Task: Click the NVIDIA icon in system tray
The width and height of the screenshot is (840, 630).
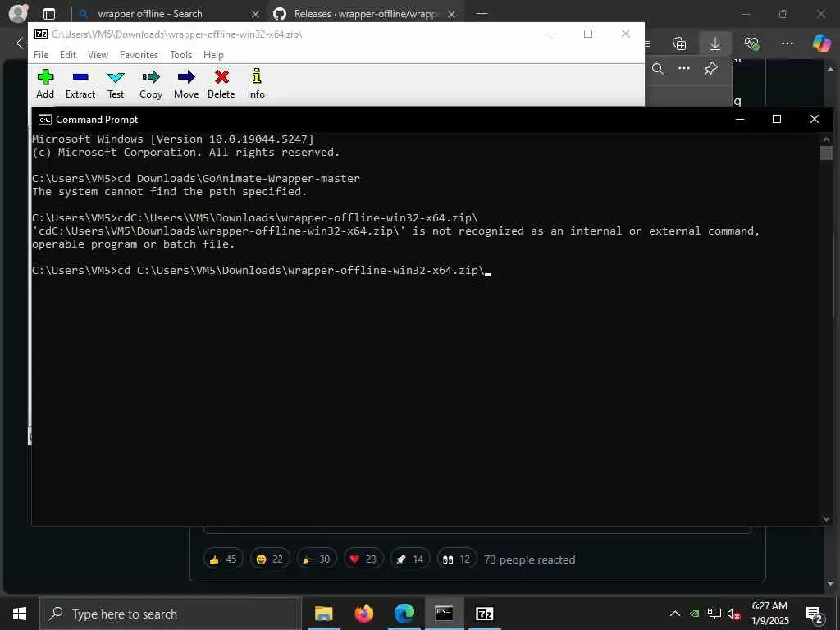Action: point(694,614)
